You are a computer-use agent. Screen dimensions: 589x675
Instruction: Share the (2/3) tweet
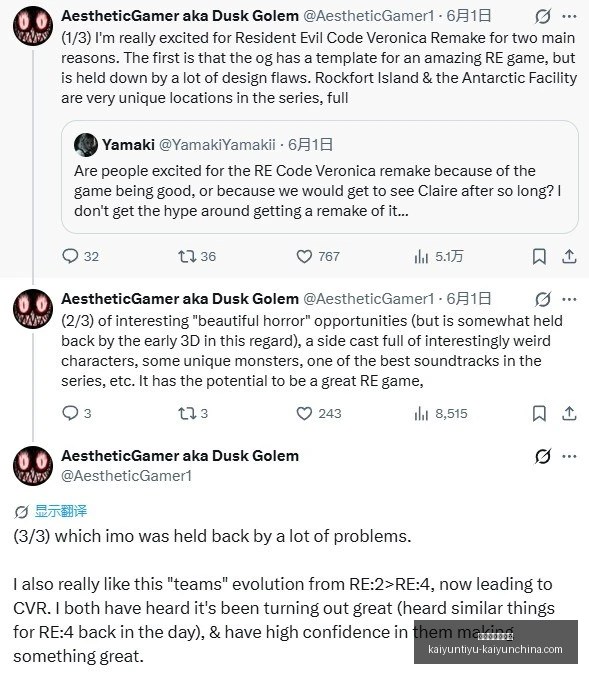pyautogui.click(x=569, y=413)
